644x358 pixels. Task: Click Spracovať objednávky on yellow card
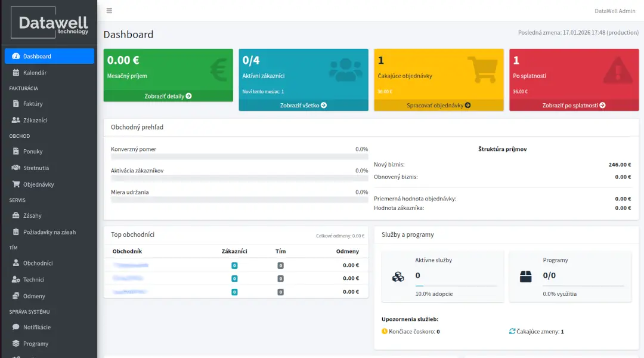tap(438, 105)
